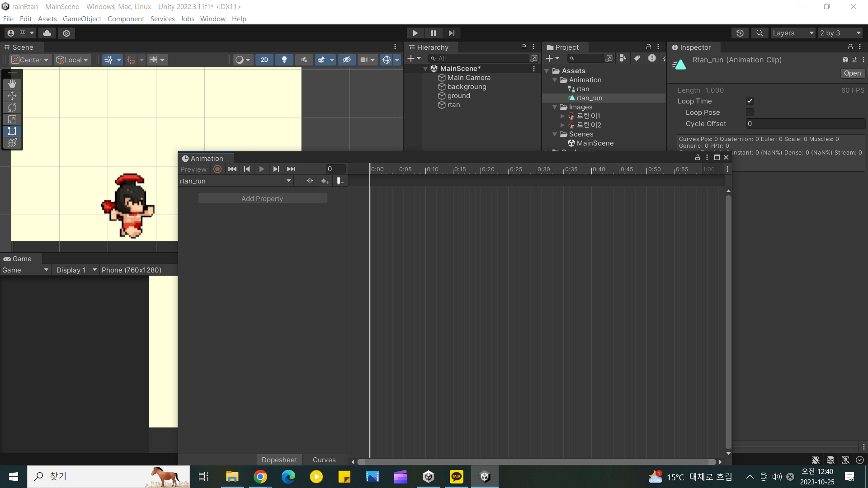The height and width of the screenshot is (488, 868).
Task: Click the Add Keyframe icon in Animation
Action: (x=325, y=181)
